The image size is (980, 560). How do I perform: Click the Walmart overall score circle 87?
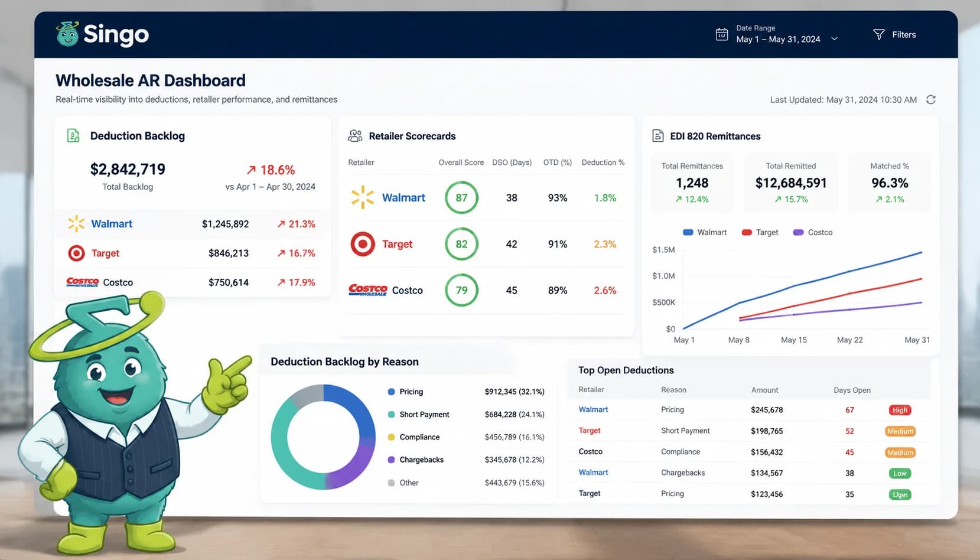[x=461, y=198]
